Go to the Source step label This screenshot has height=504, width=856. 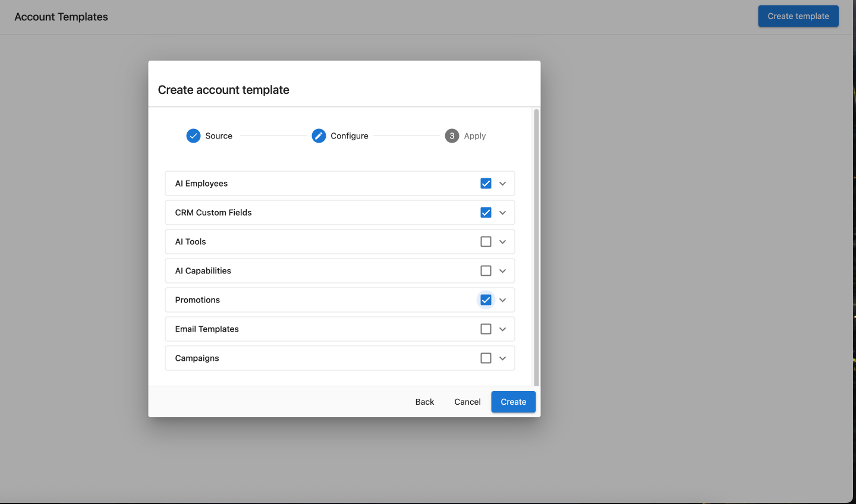click(x=219, y=136)
